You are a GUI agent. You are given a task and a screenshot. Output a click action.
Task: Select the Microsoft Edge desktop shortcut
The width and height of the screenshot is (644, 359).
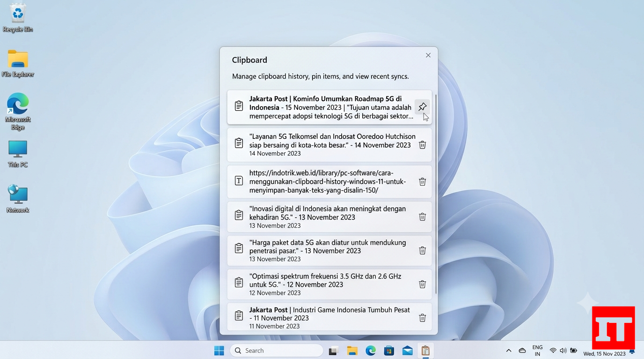click(x=18, y=111)
